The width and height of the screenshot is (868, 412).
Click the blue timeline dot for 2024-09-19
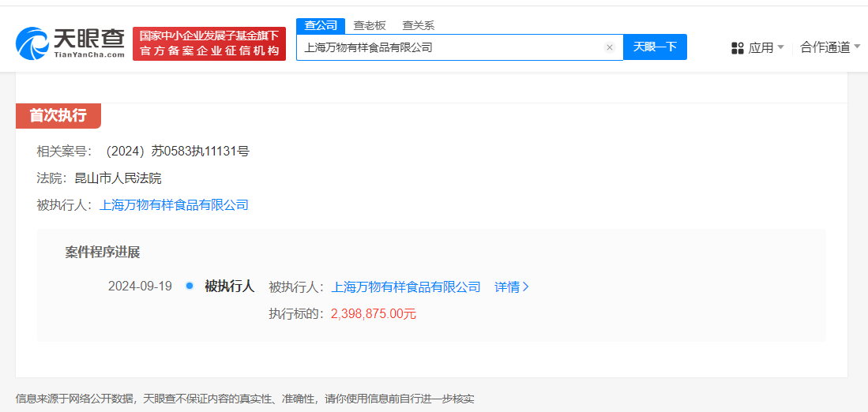(190, 286)
